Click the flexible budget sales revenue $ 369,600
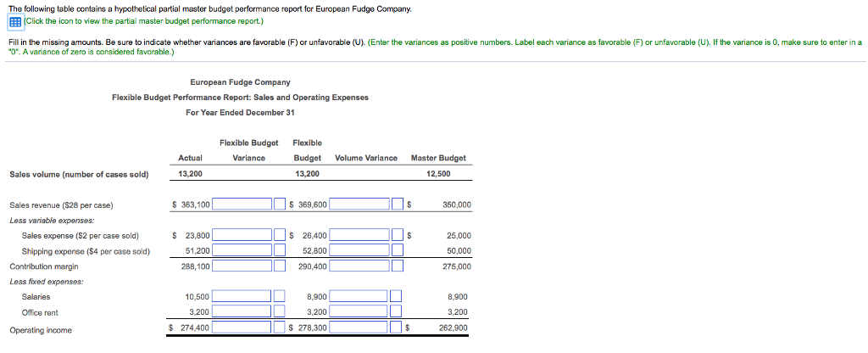The image size is (868, 353). (x=309, y=205)
